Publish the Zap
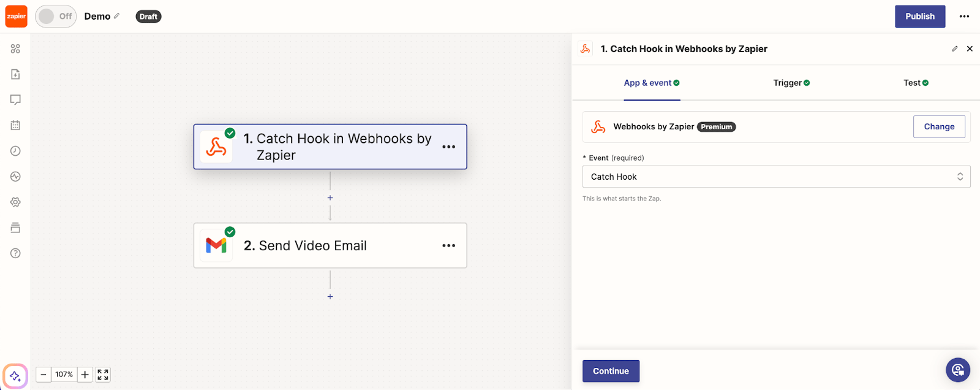 pyautogui.click(x=920, y=17)
